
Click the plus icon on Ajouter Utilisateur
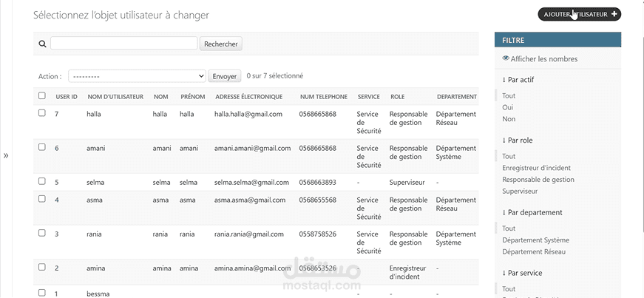click(x=614, y=14)
